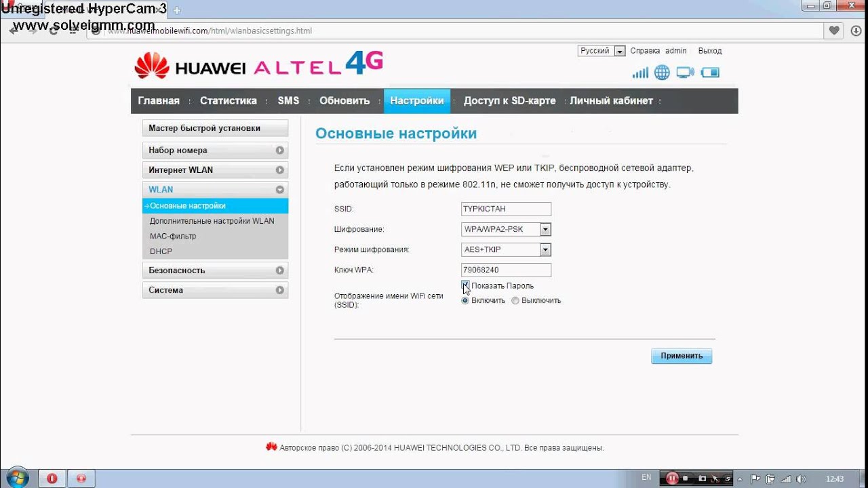The height and width of the screenshot is (488, 868).
Task: Click the browser forward arrow
Action: point(34,31)
